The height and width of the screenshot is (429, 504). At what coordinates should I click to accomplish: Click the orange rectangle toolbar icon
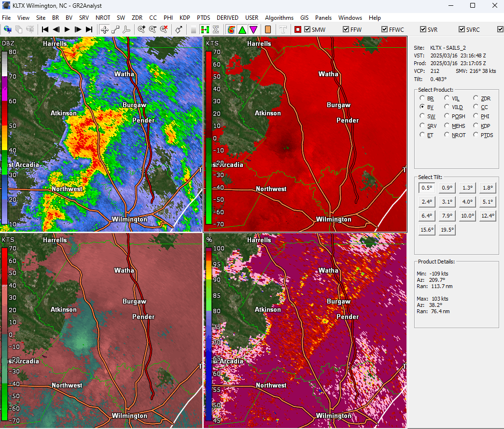(x=268, y=29)
